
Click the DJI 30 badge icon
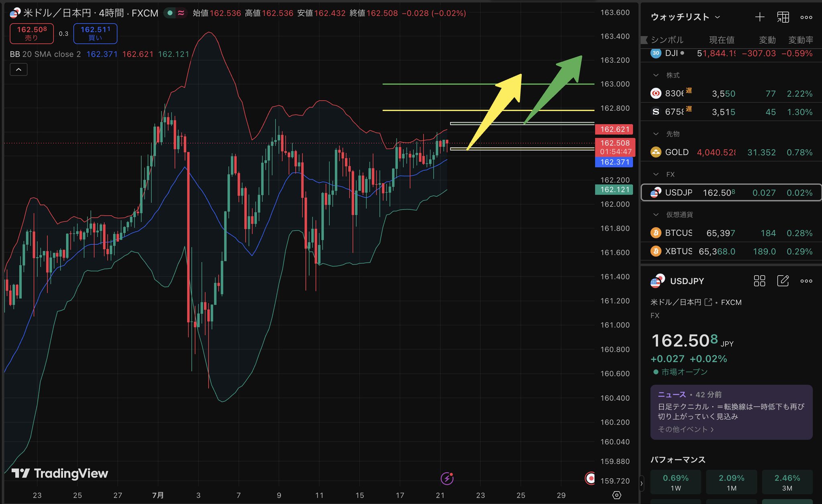point(656,53)
